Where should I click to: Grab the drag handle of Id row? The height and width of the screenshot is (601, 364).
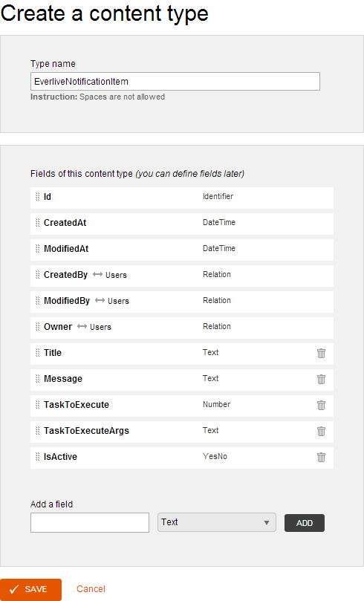pyautogui.click(x=38, y=197)
